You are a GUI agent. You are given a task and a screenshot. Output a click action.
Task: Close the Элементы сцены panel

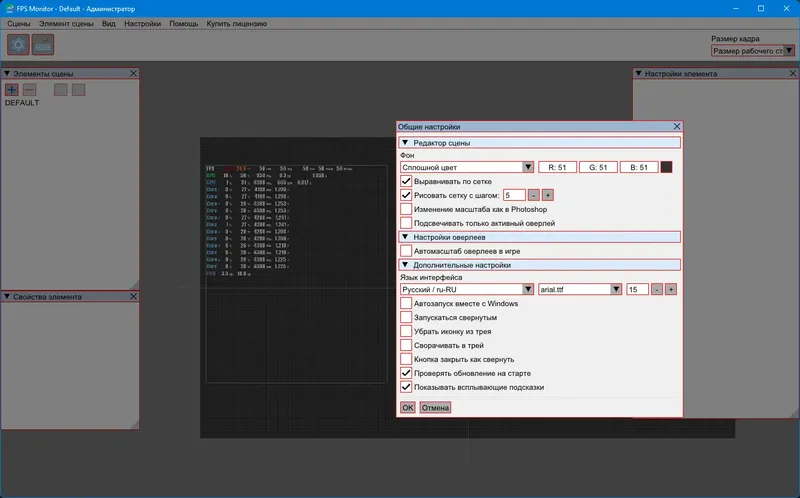[134, 73]
